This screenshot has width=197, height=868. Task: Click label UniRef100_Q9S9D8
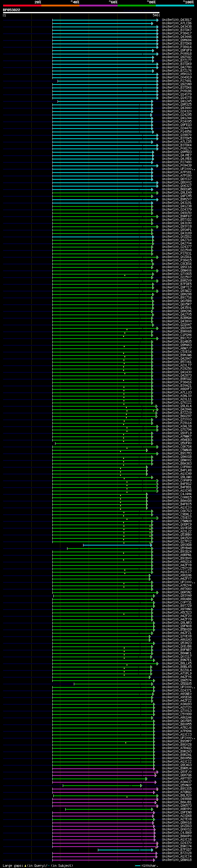coord(176,545)
